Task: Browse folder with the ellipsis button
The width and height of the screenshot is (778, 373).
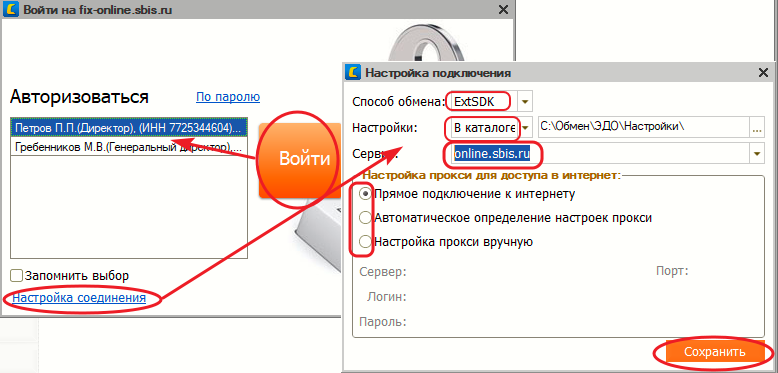Action: pyautogui.click(x=757, y=127)
